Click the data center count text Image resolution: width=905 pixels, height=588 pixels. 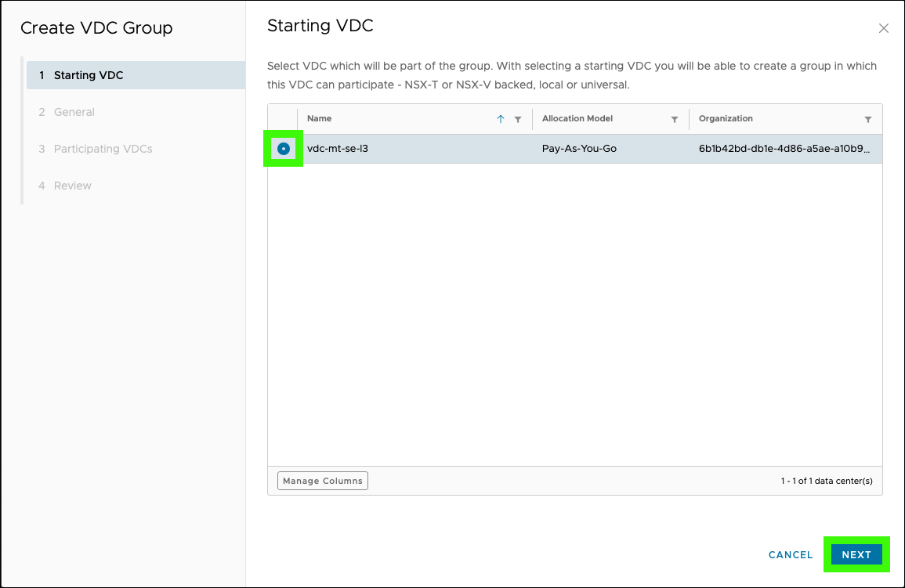pyautogui.click(x=827, y=481)
